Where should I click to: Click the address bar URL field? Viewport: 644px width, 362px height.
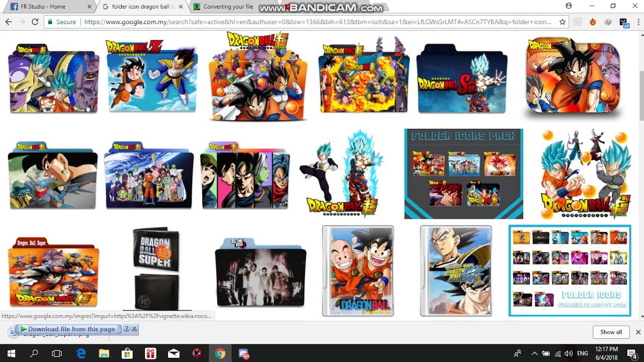[317, 22]
